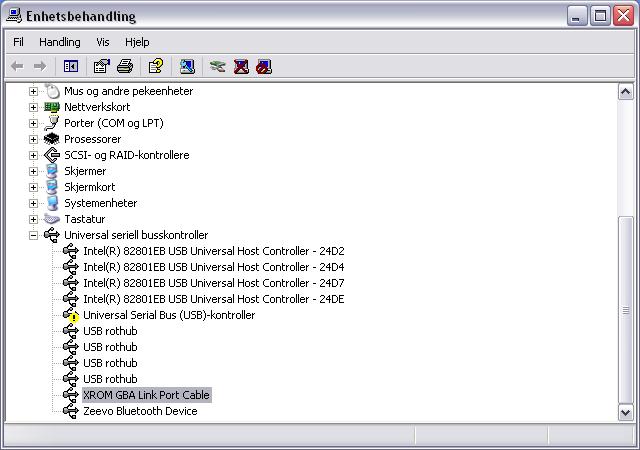Click the scrollbar down arrow
Screen dimensions: 640x450
click(x=626, y=412)
